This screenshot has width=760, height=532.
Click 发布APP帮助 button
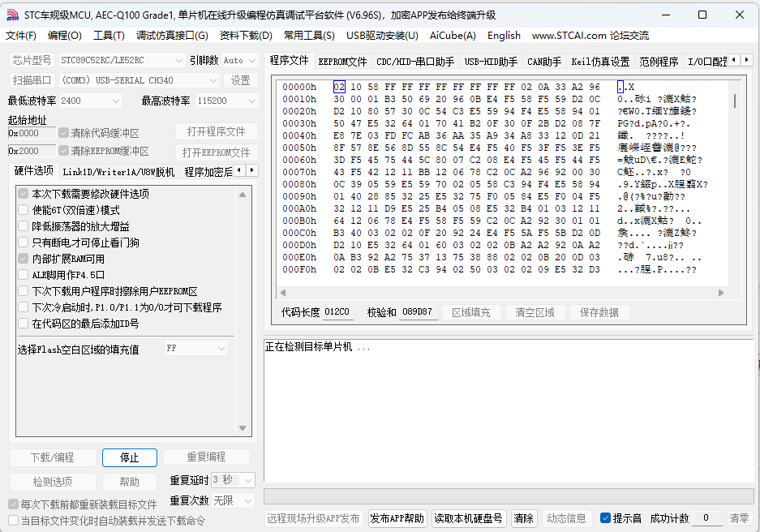pyautogui.click(x=397, y=518)
